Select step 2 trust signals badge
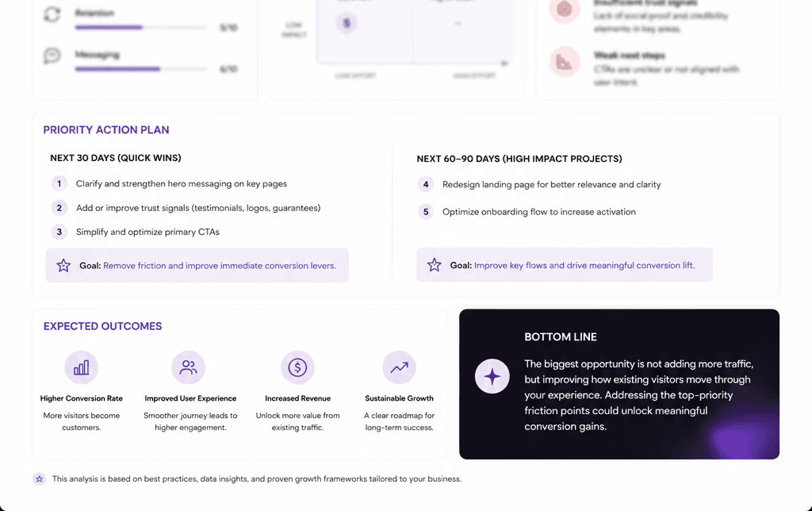The width and height of the screenshot is (812, 511). tap(59, 208)
